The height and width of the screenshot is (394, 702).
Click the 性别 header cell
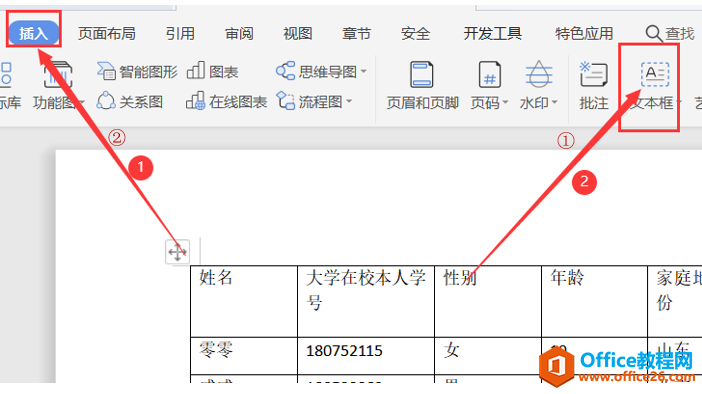tap(488, 301)
